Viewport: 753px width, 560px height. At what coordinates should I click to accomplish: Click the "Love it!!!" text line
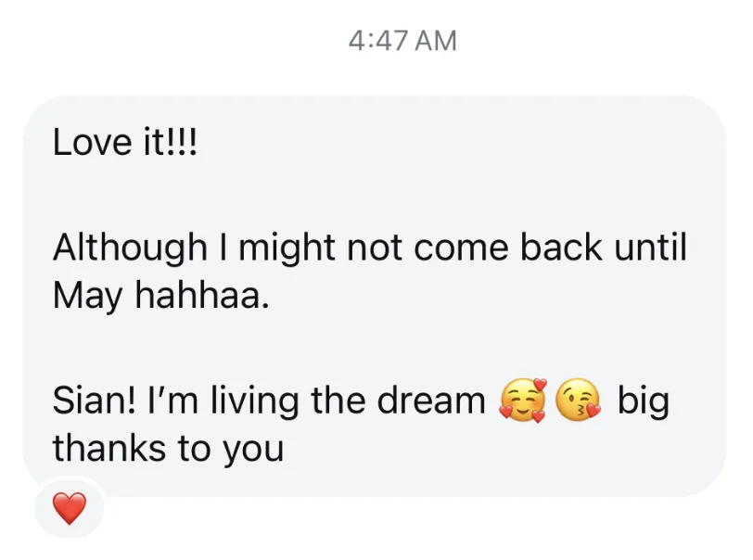(x=125, y=142)
